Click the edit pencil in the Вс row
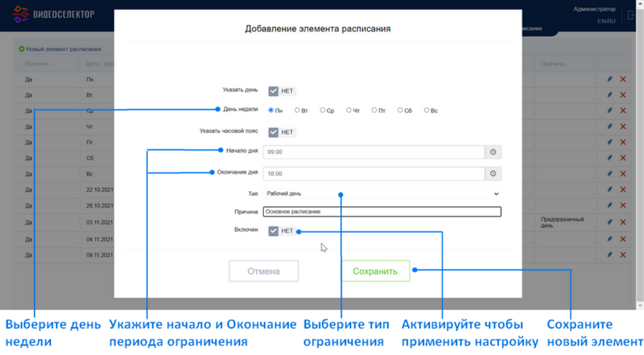This screenshot has height=355, width=644. (x=610, y=173)
